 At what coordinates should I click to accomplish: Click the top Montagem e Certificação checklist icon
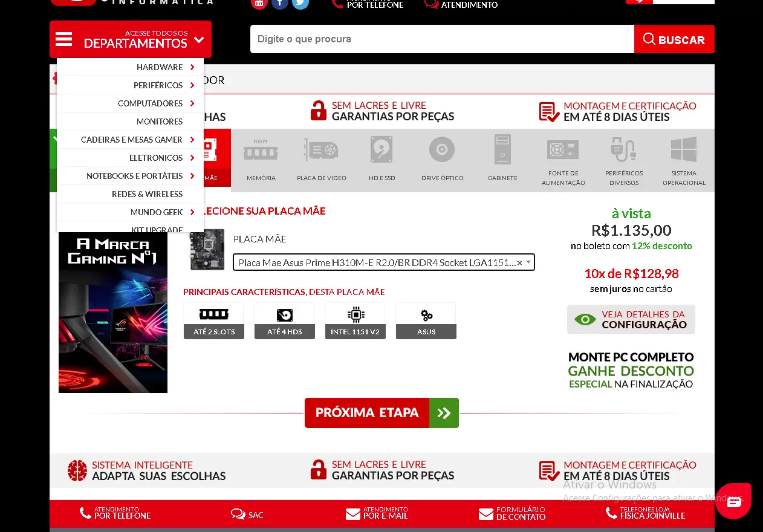pyautogui.click(x=549, y=112)
